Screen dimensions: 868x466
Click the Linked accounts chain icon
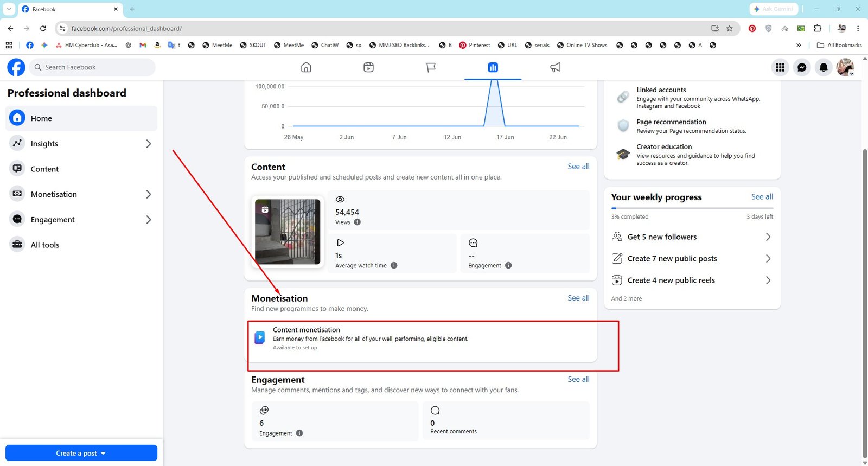click(x=623, y=97)
